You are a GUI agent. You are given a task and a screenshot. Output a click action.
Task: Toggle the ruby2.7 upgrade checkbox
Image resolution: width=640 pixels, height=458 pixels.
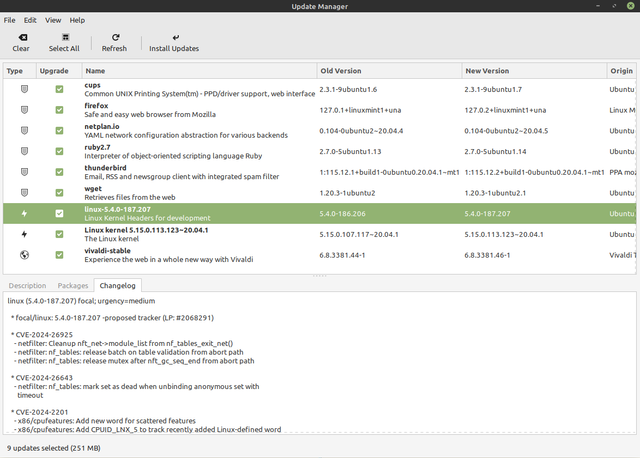60,151
